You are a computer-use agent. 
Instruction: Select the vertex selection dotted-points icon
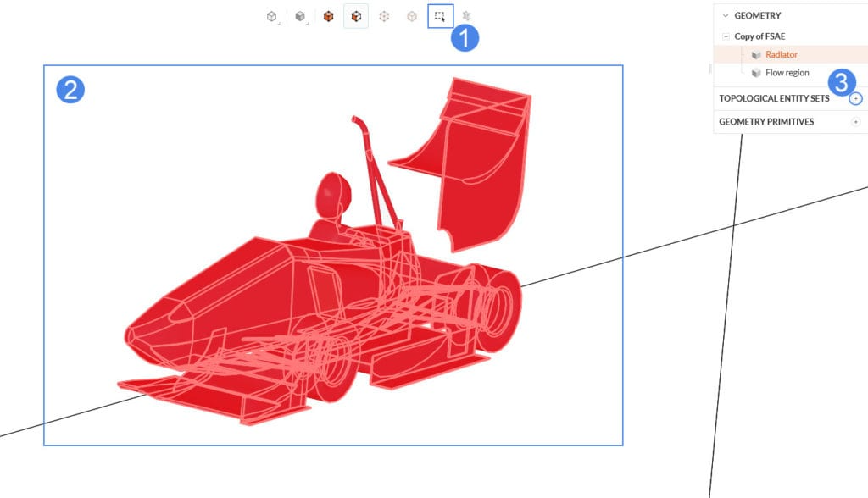384,17
